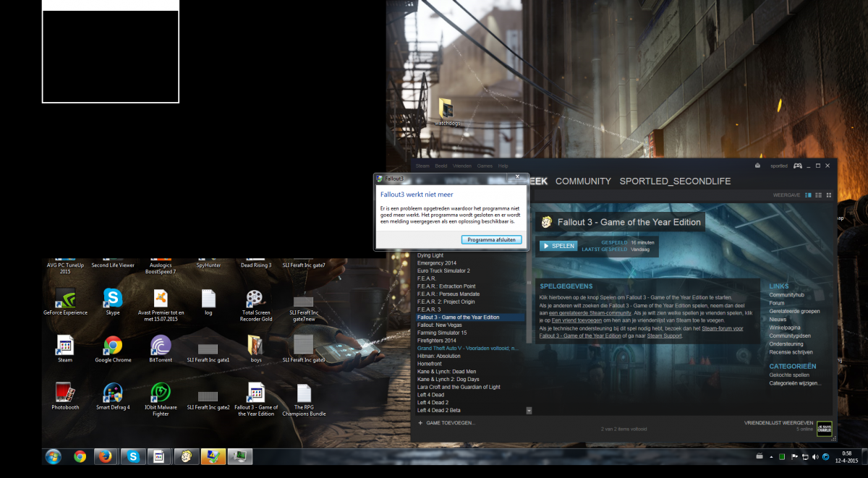Open The RPG Champions Bundle file
This screenshot has height=478, width=868.
coord(304,399)
